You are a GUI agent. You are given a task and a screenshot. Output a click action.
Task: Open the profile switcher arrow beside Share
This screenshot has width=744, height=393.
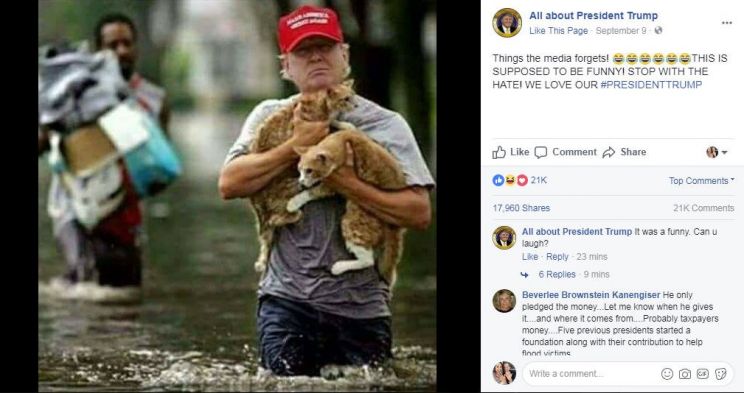coord(717,152)
